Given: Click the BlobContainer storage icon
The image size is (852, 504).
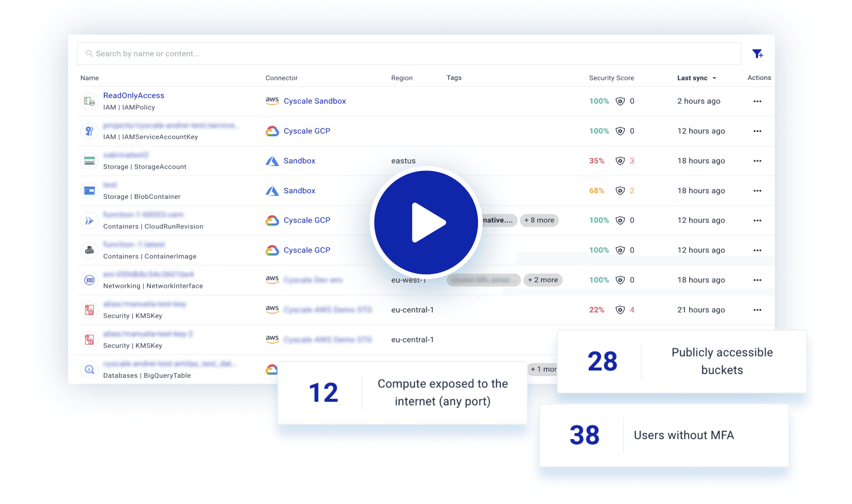Looking at the screenshot, I should click(x=89, y=191).
